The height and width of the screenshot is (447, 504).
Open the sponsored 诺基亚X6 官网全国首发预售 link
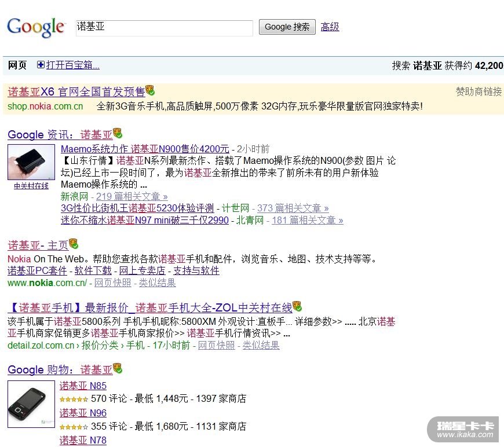[x=76, y=92]
